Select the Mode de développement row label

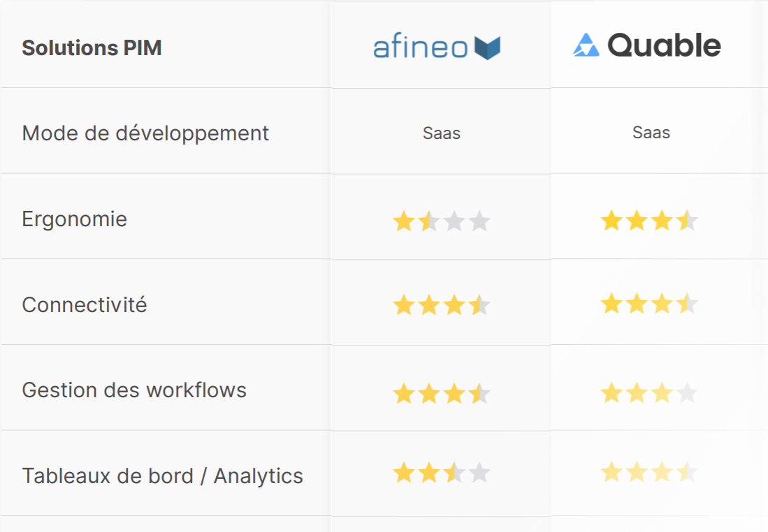coord(145,133)
